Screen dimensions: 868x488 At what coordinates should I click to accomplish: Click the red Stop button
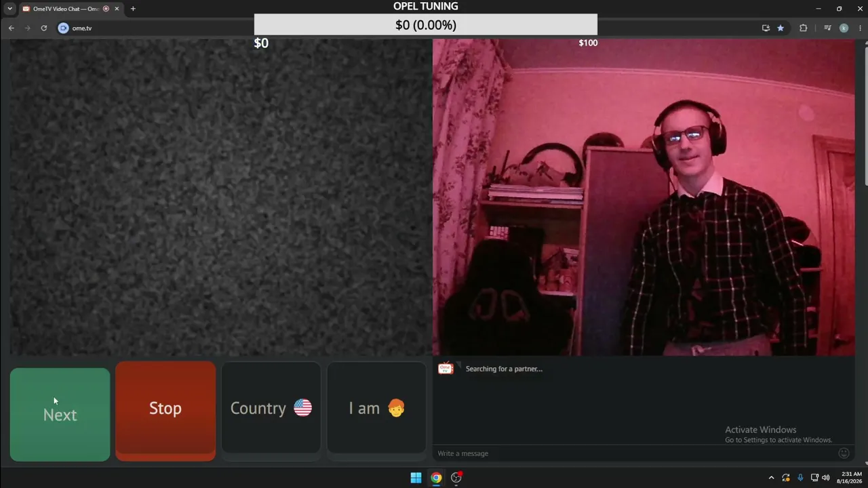[165, 411]
